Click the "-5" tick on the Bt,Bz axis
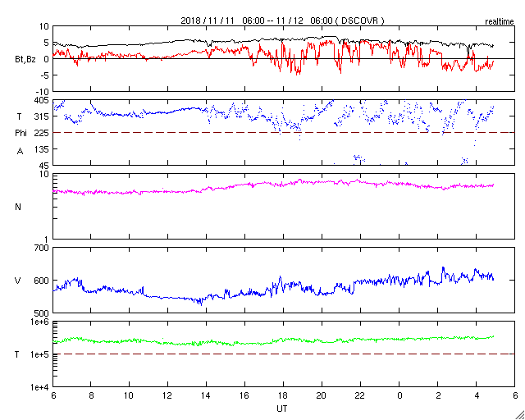 click(45, 75)
